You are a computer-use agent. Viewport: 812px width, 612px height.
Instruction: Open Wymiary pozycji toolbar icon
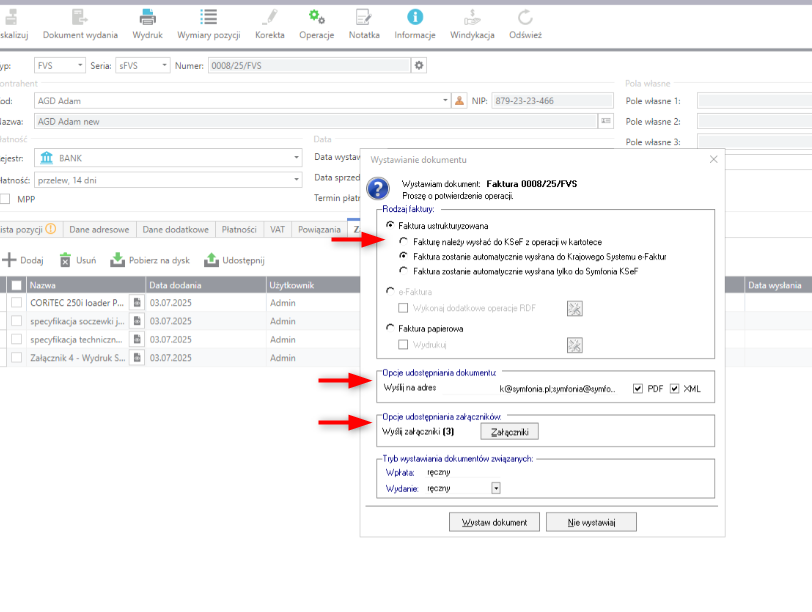point(208,17)
